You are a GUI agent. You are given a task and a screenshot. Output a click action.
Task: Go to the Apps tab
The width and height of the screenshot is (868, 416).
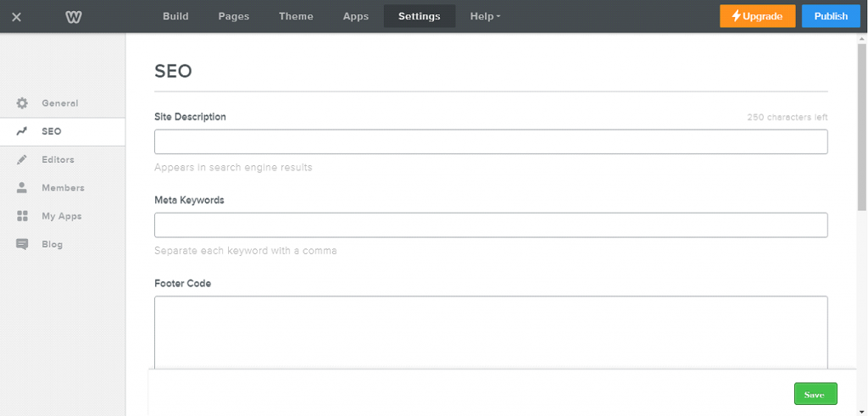(355, 16)
